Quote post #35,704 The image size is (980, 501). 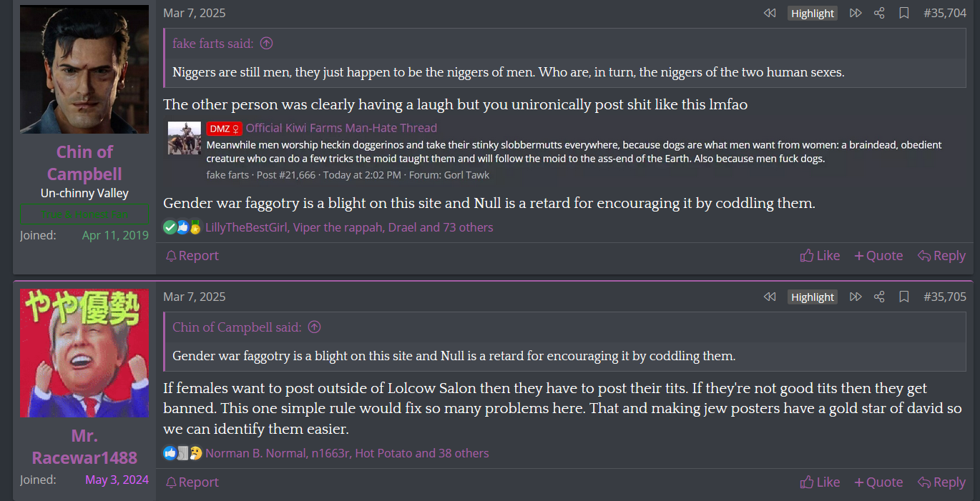[878, 256]
